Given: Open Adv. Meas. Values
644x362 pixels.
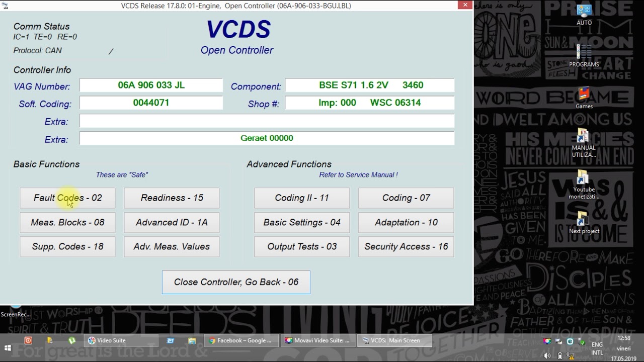Looking at the screenshot, I should pyautogui.click(x=172, y=246).
